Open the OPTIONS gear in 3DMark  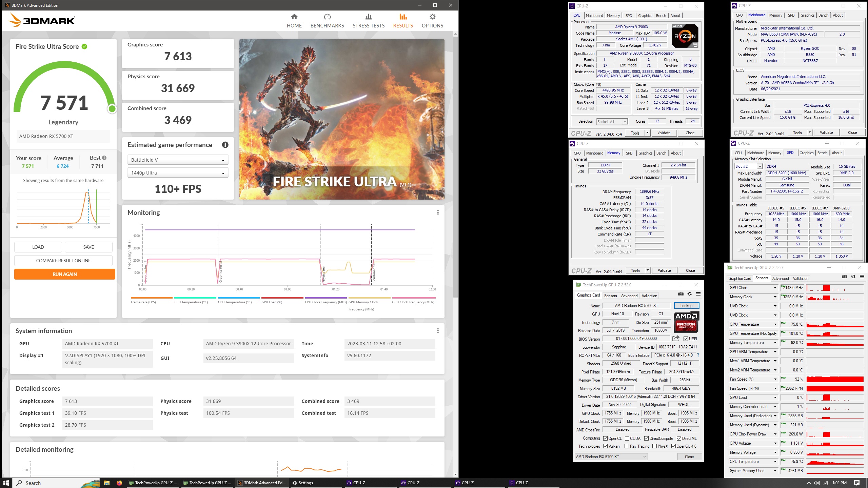click(x=432, y=21)
